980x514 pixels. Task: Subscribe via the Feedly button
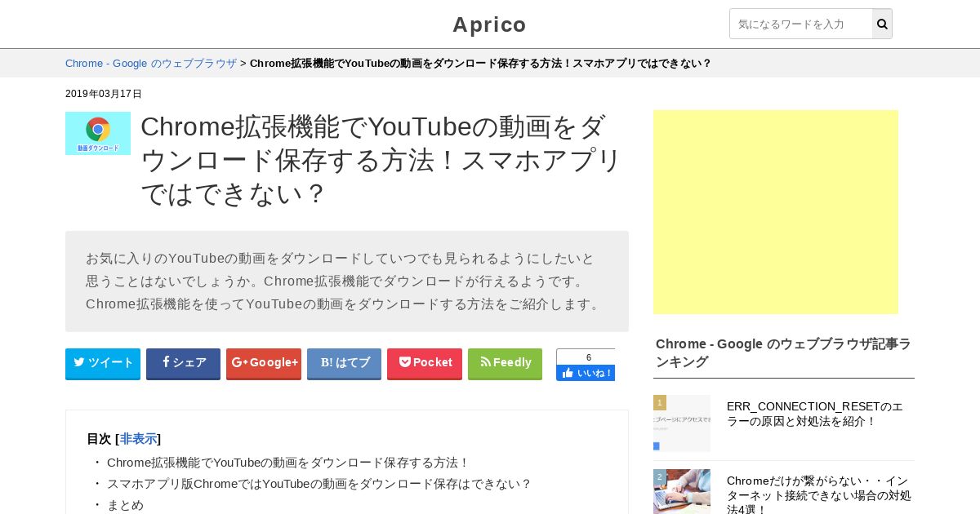click(505, 363)
